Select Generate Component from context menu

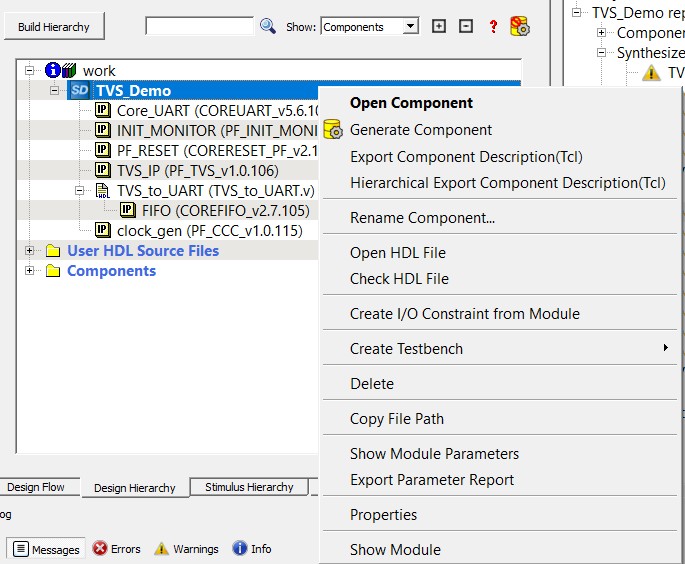[420, 130]
